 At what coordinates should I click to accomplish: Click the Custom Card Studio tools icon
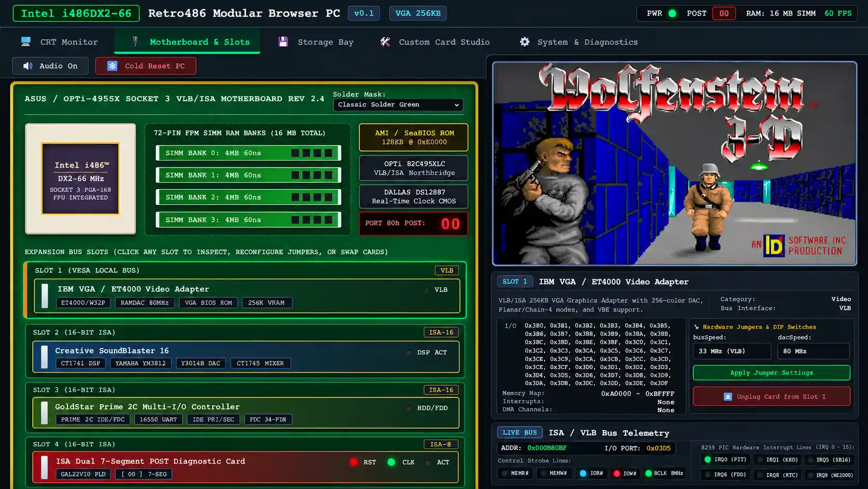tap(385, 42)
